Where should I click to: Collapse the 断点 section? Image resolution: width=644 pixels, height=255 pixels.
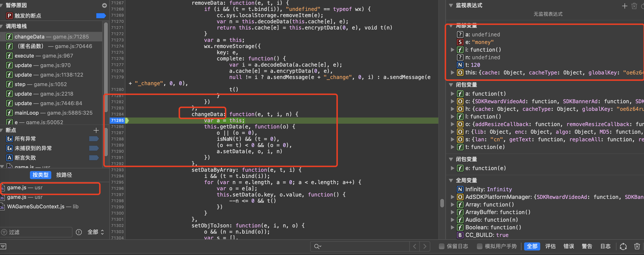coord(2,130)
